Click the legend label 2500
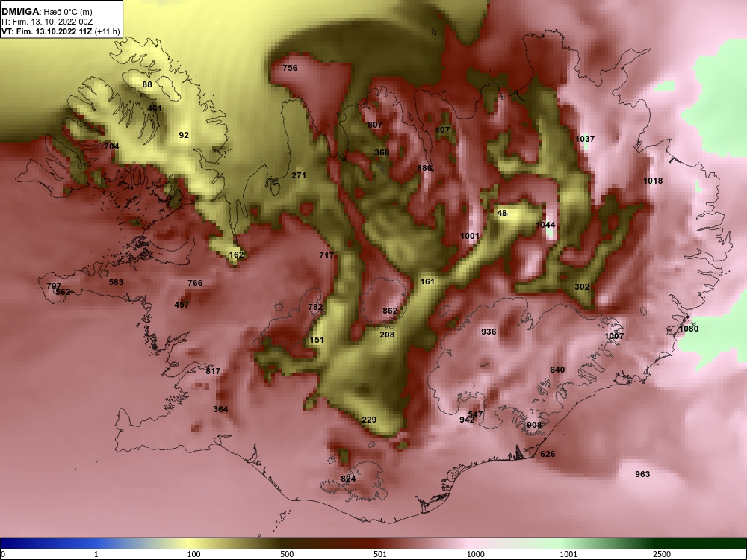747x560 pixels. coord(662,554)
